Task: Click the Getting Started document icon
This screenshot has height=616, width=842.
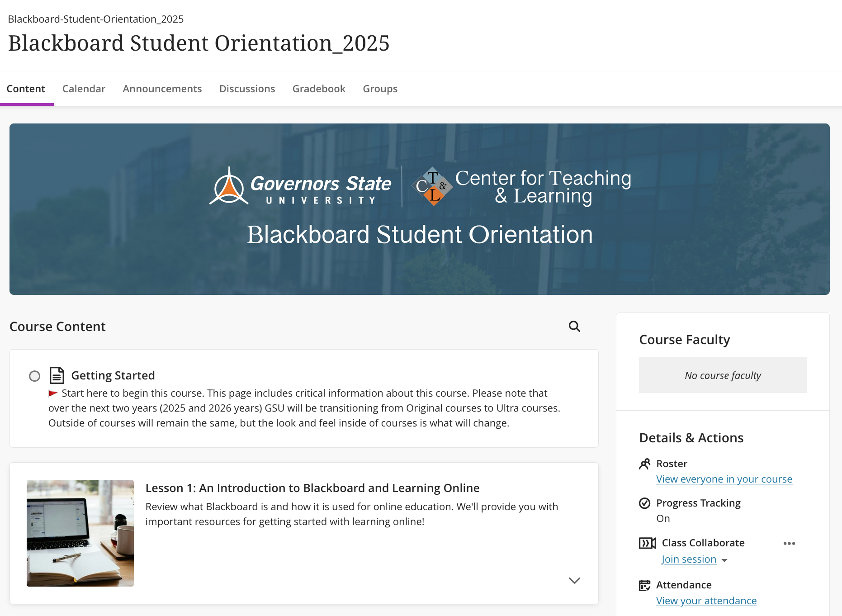Action: 57,375
